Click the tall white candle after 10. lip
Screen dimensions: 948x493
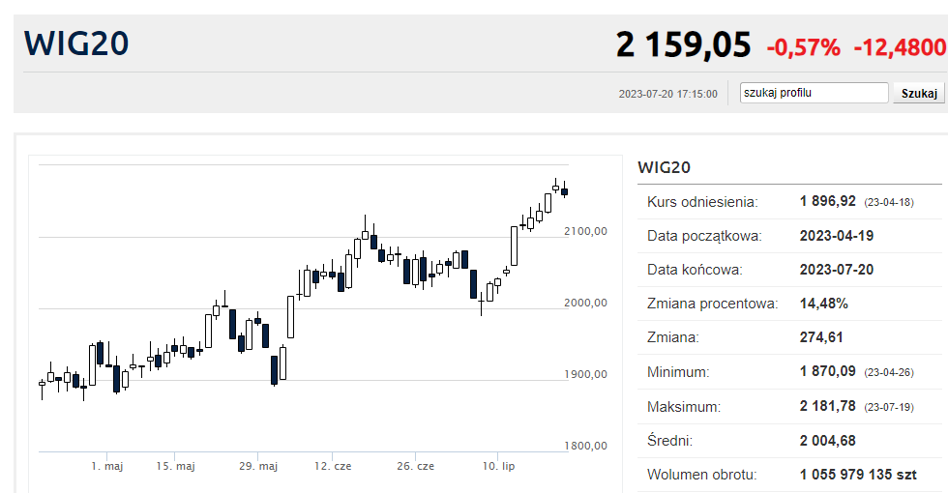click(x=515, y=246)
